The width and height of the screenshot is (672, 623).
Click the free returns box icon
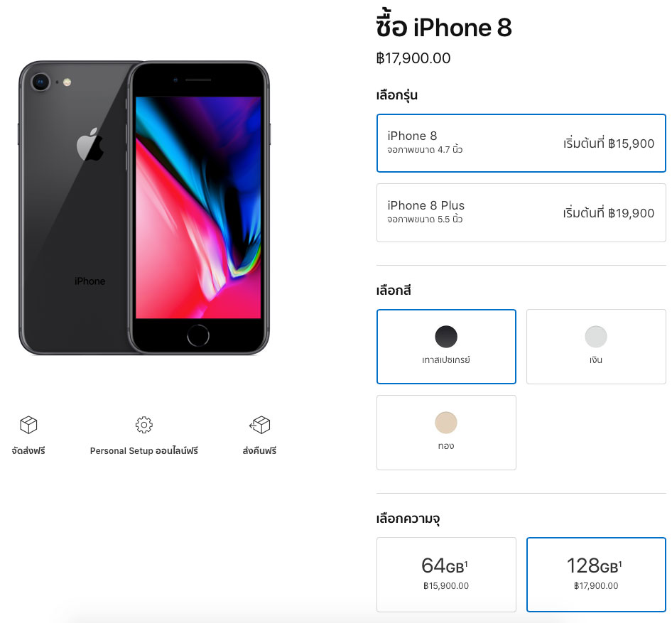coord(260,425)
